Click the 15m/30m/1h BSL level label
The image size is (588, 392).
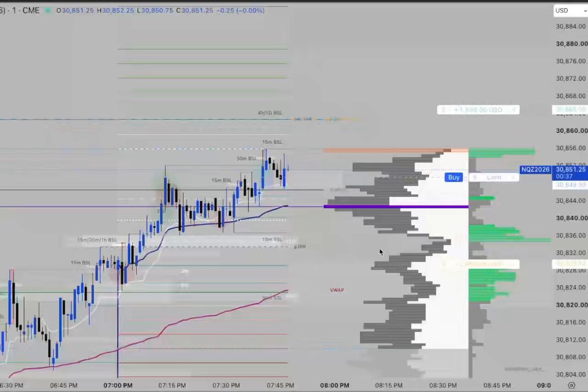point(97,240)
